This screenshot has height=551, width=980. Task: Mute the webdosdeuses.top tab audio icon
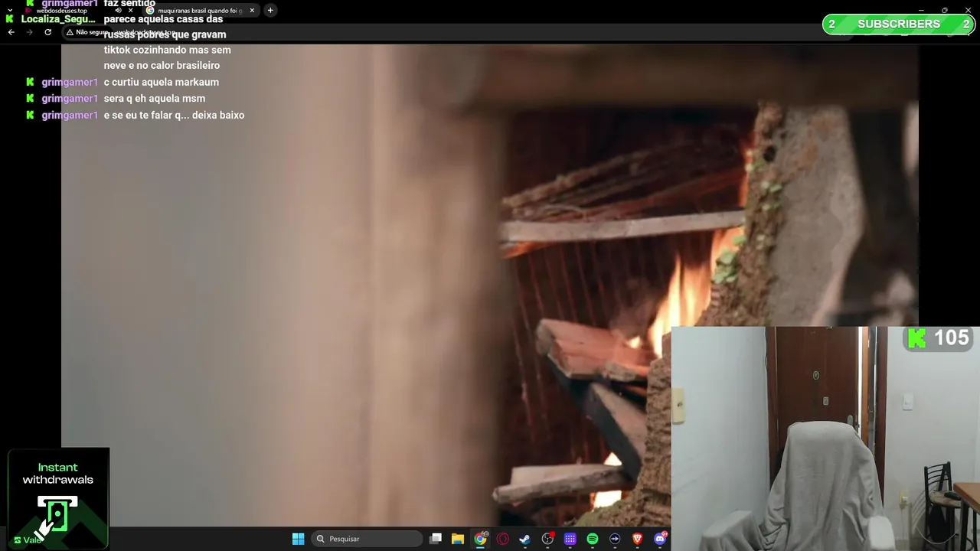[118, 11]
